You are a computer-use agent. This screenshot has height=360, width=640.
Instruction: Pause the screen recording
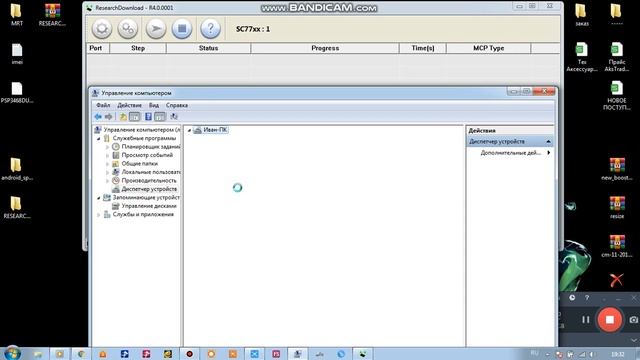tap(586, 320)
